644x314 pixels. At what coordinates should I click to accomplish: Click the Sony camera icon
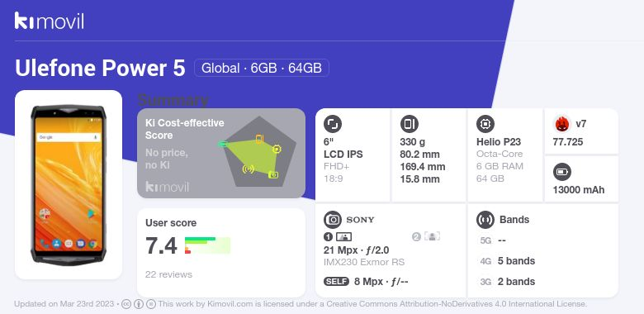pyautogui.click(x=333, y=220)
